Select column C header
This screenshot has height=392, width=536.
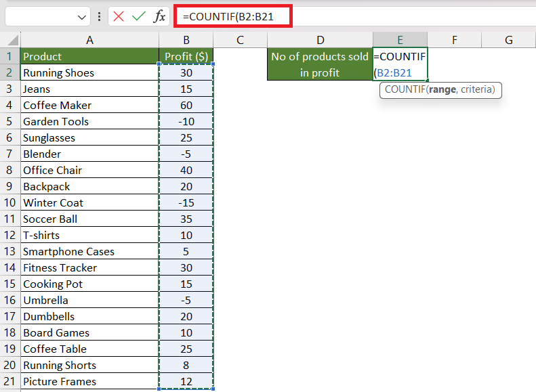(240, 40)
